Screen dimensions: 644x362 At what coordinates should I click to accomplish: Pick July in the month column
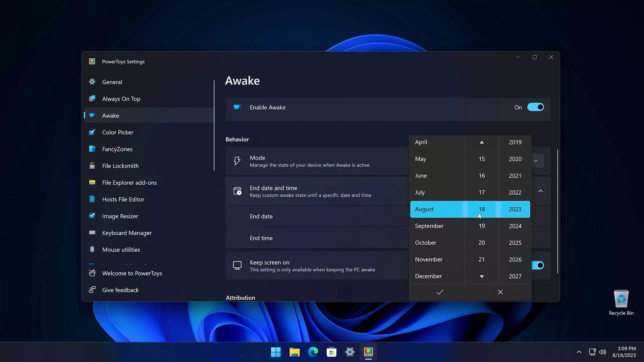(437, 192)
